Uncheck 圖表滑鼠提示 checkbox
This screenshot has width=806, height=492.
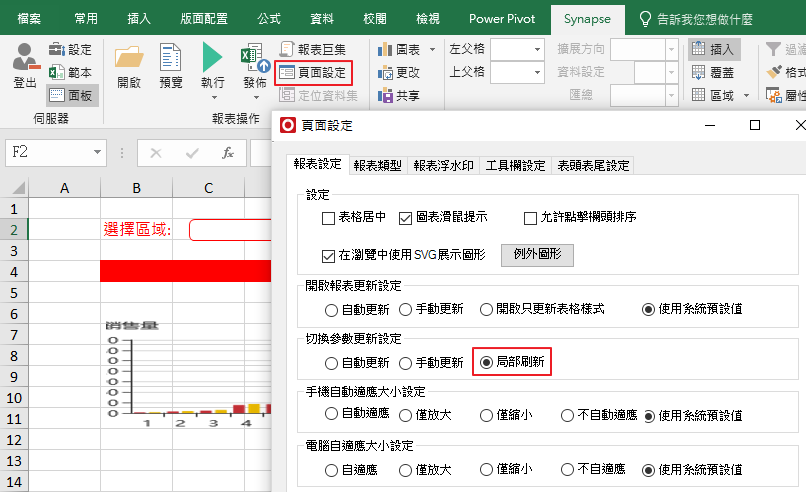click(x=406, y=217)
